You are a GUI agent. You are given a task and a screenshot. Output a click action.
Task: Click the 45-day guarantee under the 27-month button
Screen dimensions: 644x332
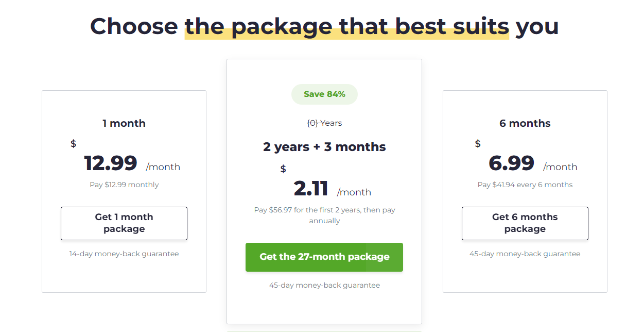point(324,285)
